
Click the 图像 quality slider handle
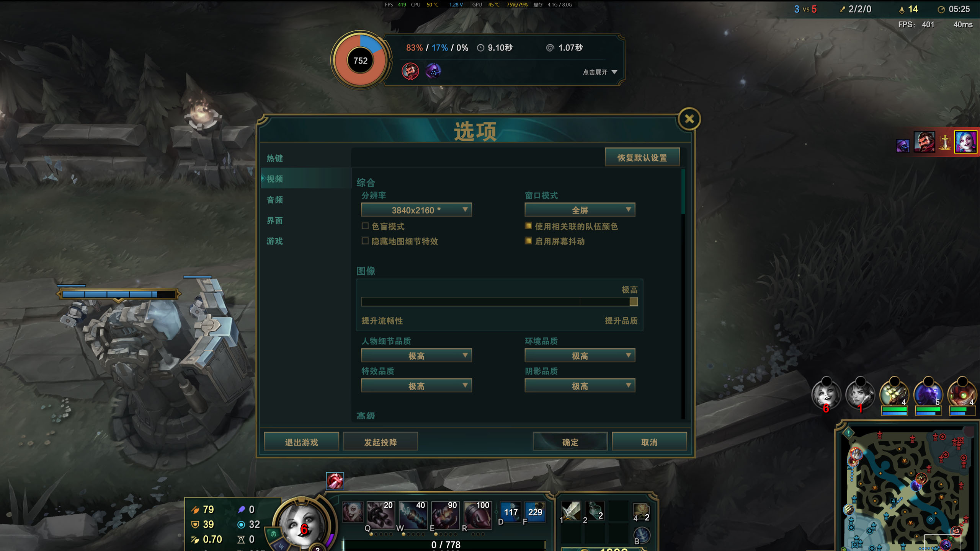coord(634,302)
